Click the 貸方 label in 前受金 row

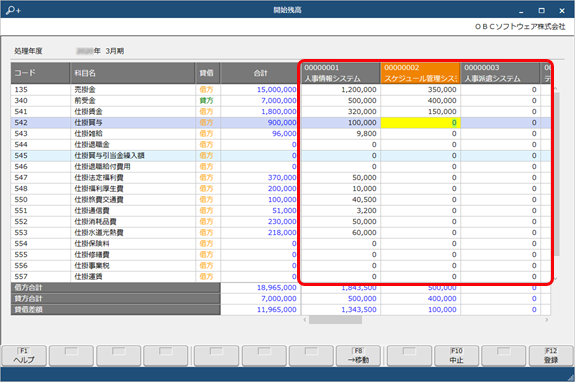206,100
